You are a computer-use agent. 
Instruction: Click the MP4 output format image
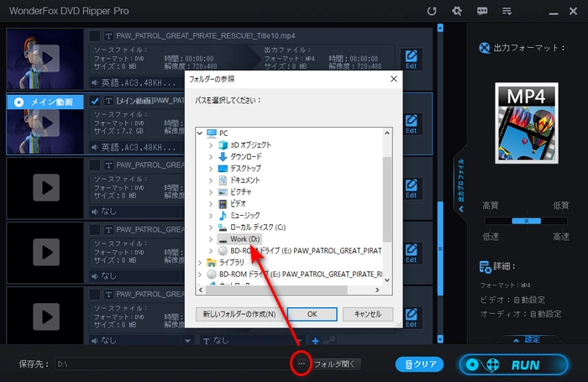(x=527, y=123)
